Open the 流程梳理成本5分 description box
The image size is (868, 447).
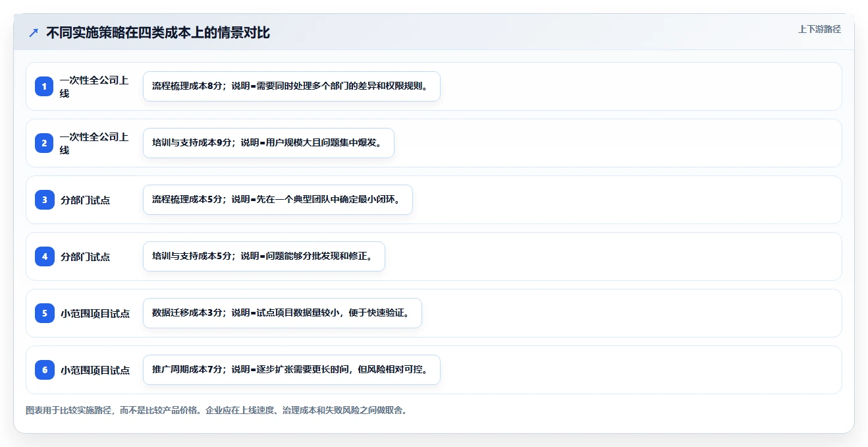coord(277,200)
